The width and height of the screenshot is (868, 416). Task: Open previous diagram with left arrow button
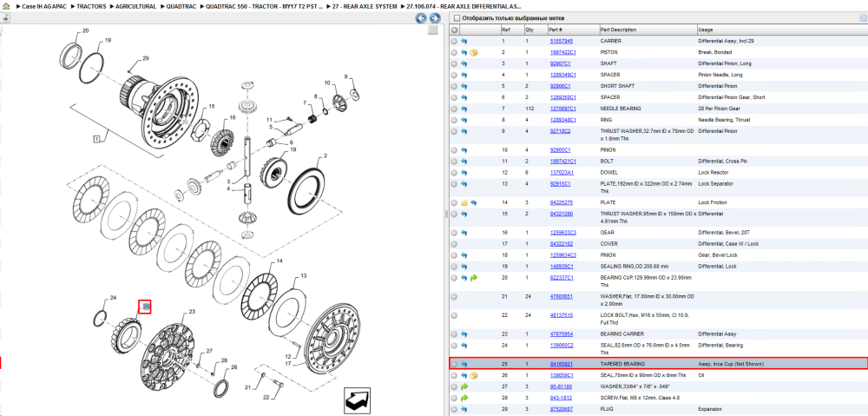coord(421,18)
